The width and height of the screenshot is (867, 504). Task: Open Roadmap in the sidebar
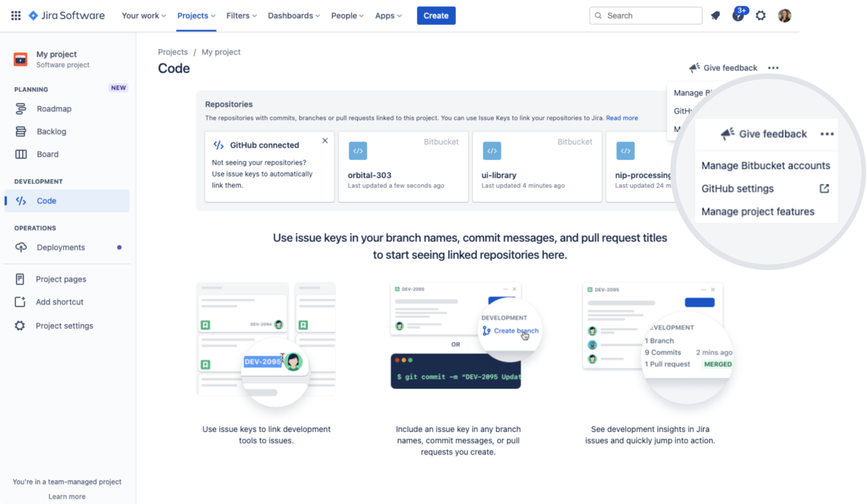[67, 109]
